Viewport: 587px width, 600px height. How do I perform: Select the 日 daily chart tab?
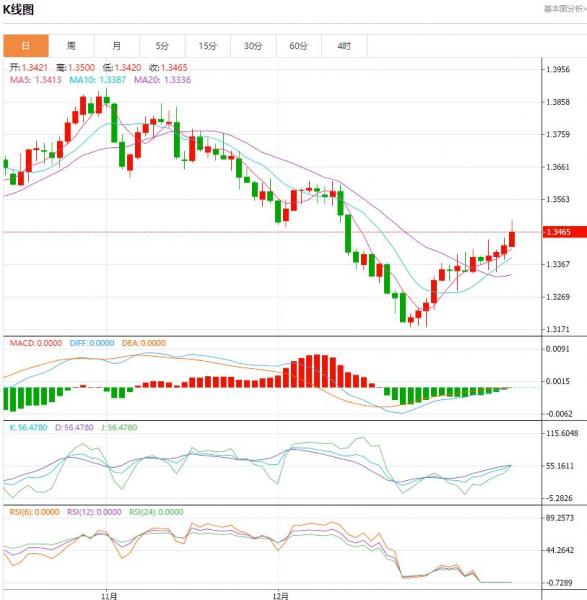(x=26, y=46)
